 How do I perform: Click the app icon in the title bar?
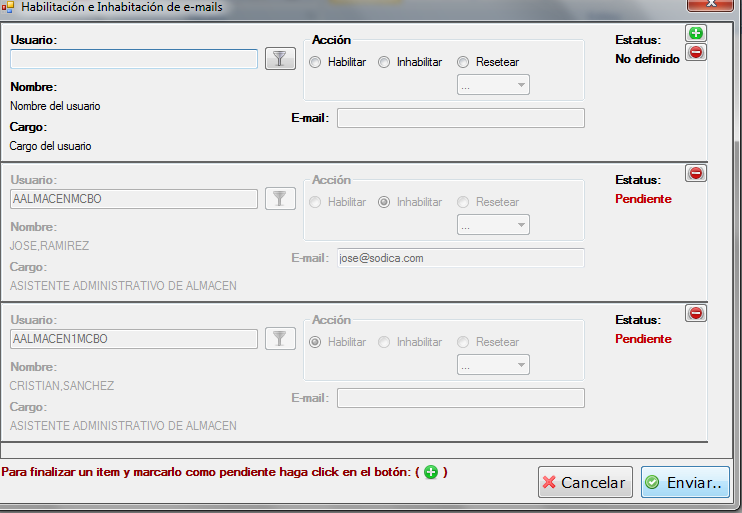click(8, 7)
